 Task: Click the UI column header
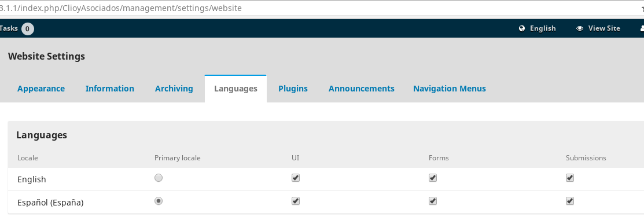click(295, 158)
